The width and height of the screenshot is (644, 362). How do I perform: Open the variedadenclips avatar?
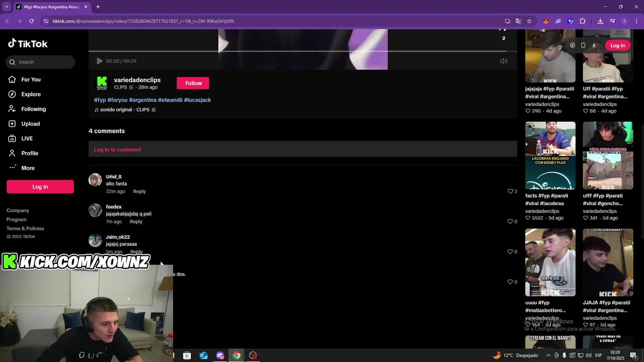[x=102, y=83]
